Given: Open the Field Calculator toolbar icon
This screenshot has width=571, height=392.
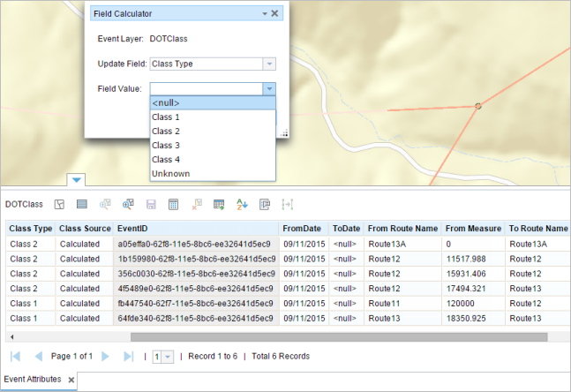Looking at the screenshot, I should click(174, 204).
